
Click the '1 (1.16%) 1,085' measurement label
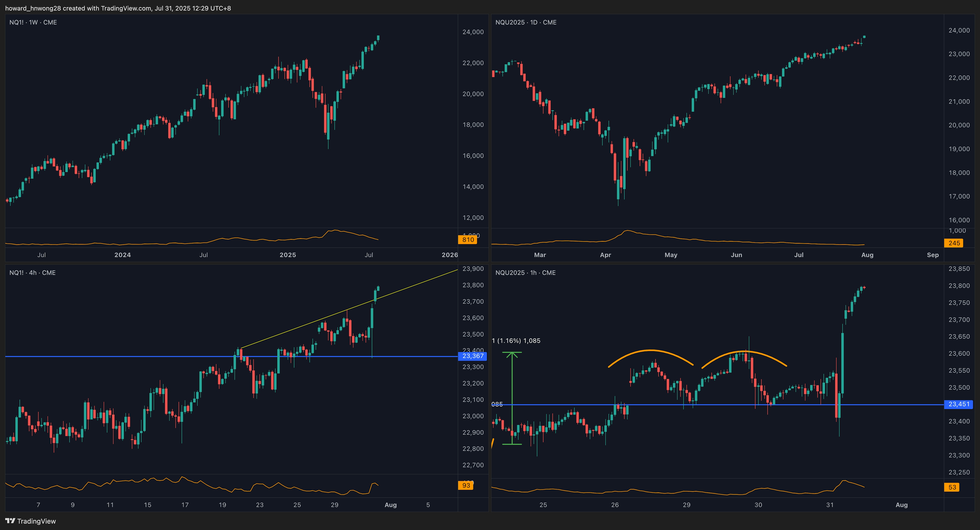click(516, 341)
